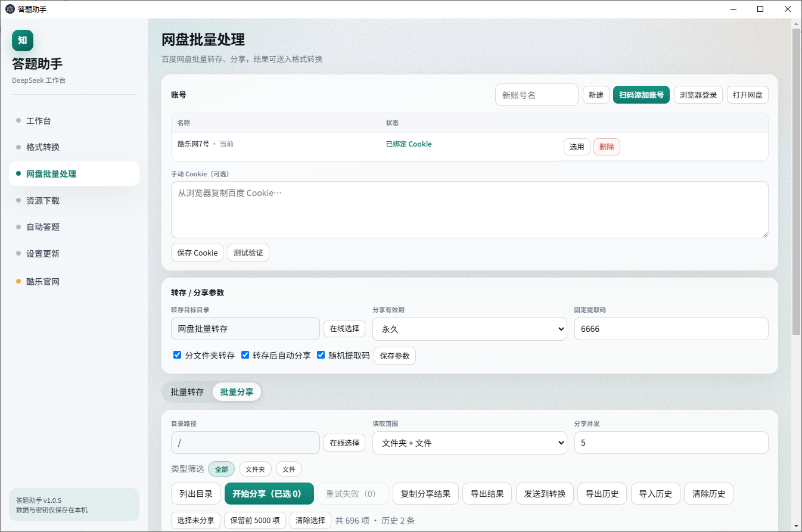Image resolution: width=802 pixels, height=532 pixels.
Task: Click 复制分享结果 button
Action: click(426, 494)
